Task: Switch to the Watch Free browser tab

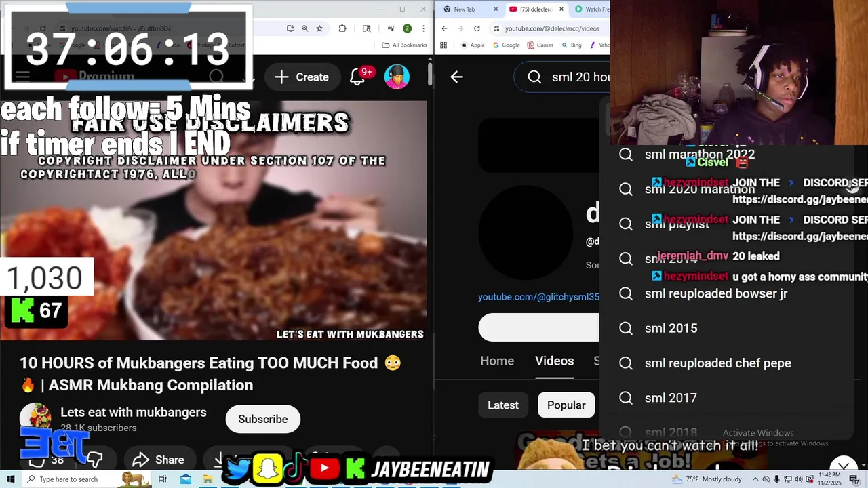Action: [591, 9]
